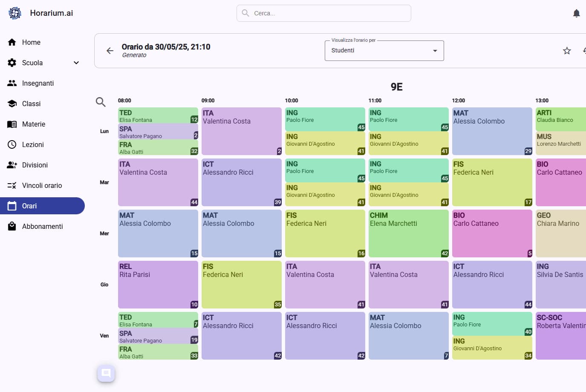The height and width of the screenshot is (392, 586).
Task: Expand the Scuola submenu chevron
Action: [76, 63]
